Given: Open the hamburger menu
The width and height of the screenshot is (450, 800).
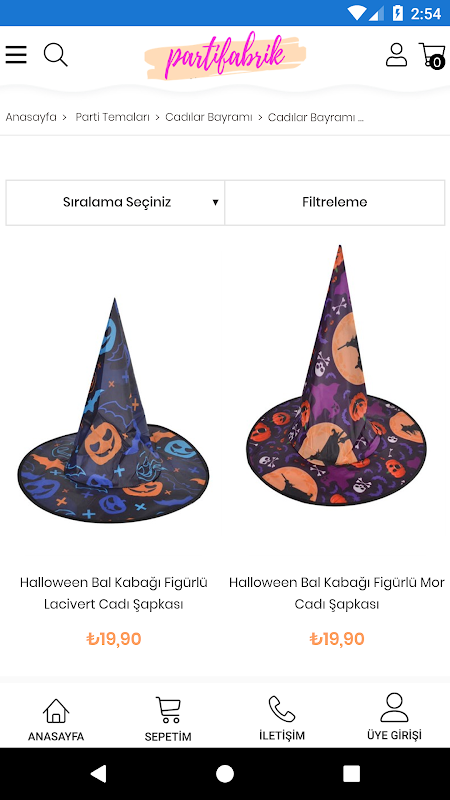Looking at the screenshot, I should coord(16,55).
